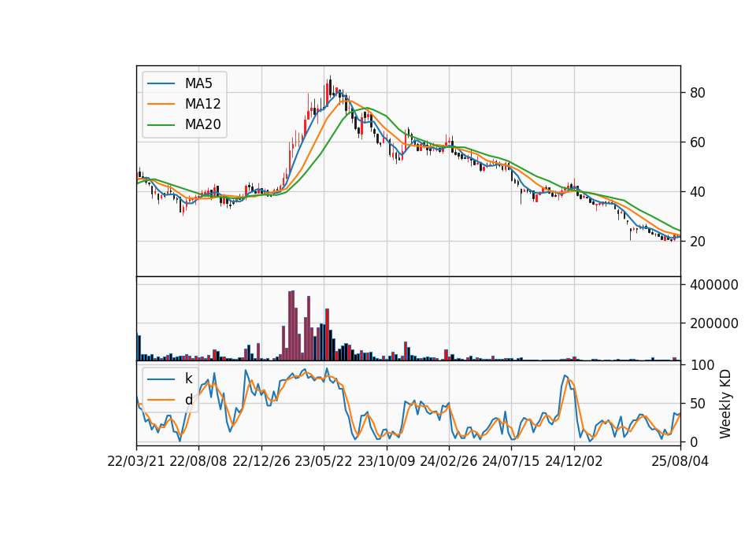Click the price axis value 40
This screenshot has height=543, width=756.
pos(698,192)
